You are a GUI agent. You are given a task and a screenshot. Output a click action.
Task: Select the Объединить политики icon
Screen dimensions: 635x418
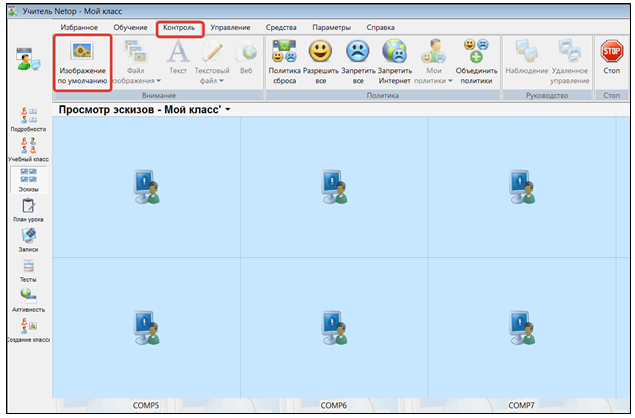click(476, 52)
